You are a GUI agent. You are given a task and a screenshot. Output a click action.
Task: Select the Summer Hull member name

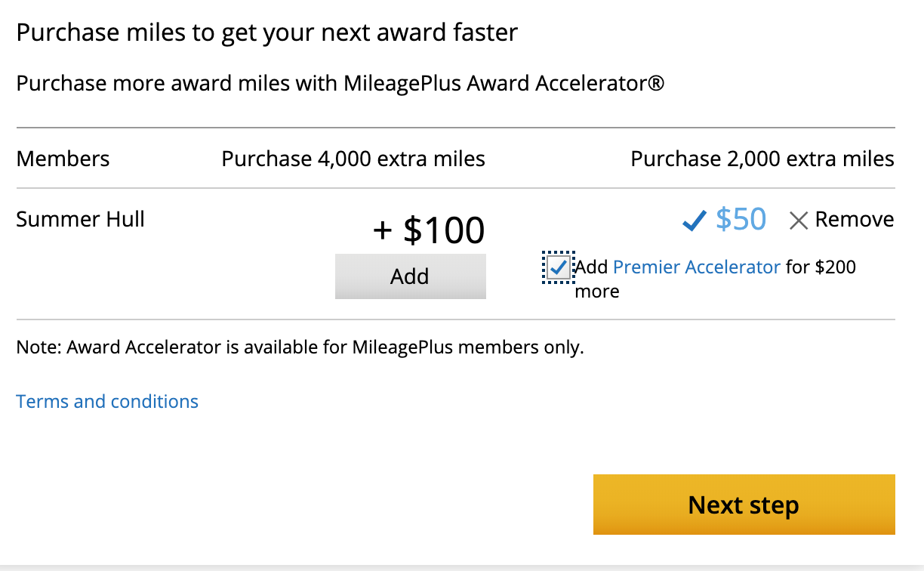click(80, 220)
